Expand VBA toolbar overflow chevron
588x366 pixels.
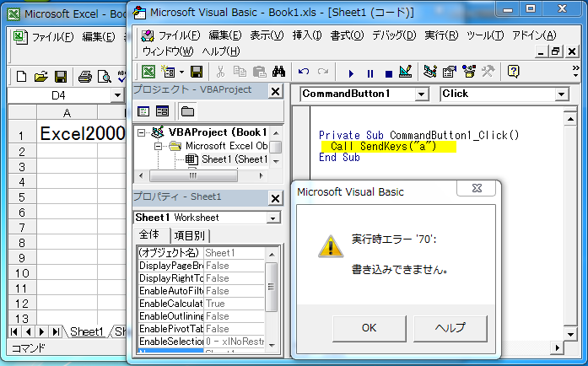tap(576, 71)
